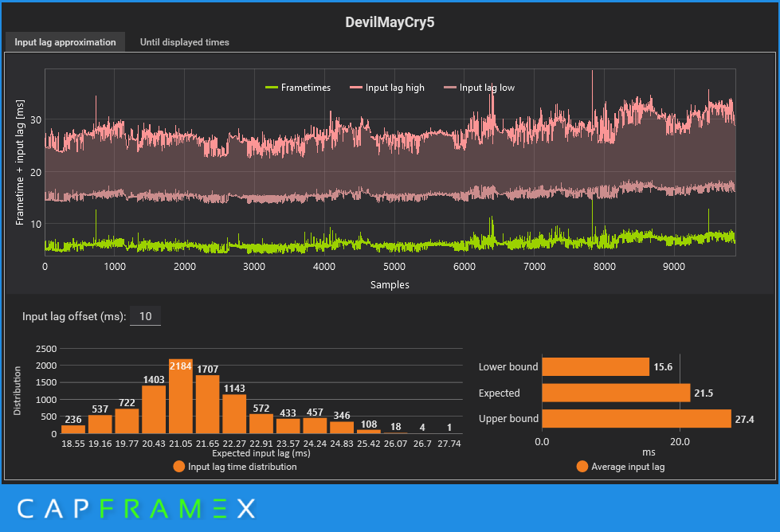Screen dimensions: 780x532
Task: Select the histogram bar labeled 1403
Action: [x=154, y=409]
